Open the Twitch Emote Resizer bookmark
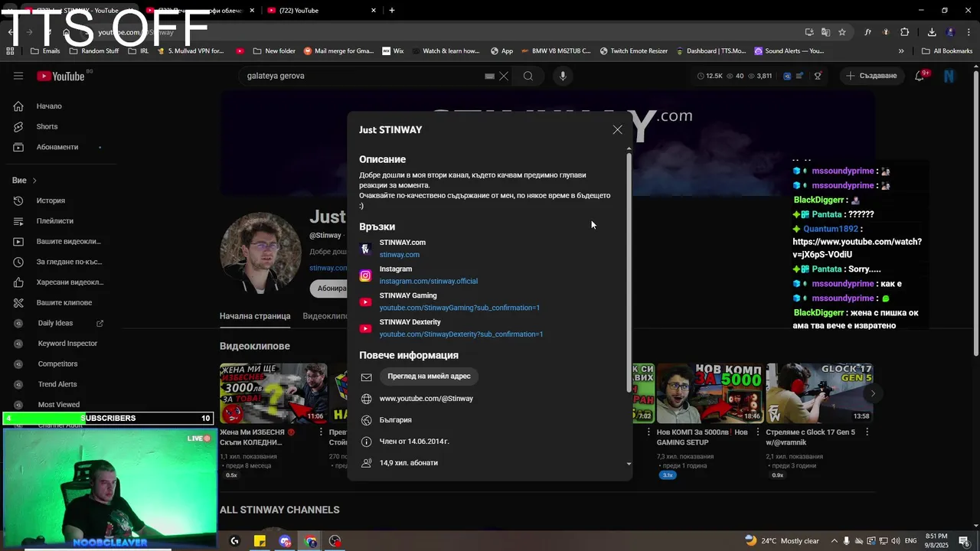This screenshot has height=551, width=980. tap(634, 51)
